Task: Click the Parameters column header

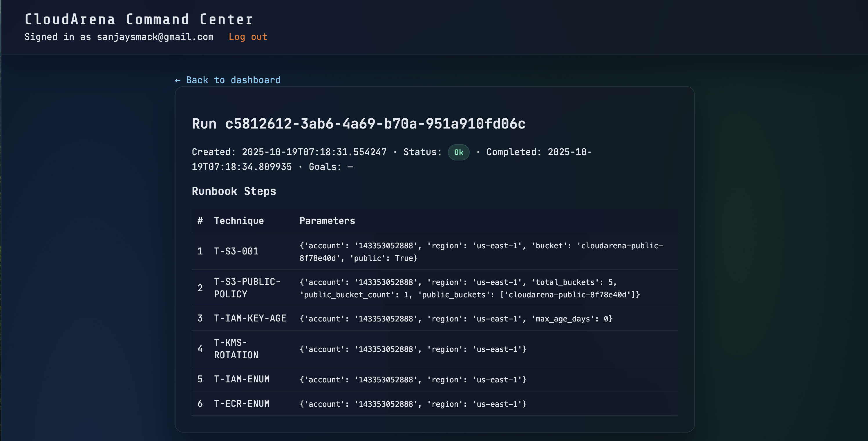Action: (x=327, y=221)
